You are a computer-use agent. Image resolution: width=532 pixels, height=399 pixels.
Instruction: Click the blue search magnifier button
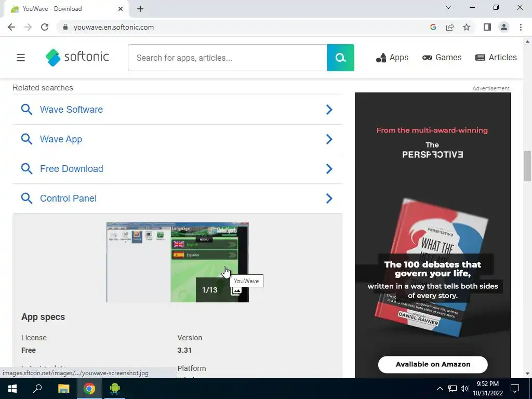[x=340, y=58]
